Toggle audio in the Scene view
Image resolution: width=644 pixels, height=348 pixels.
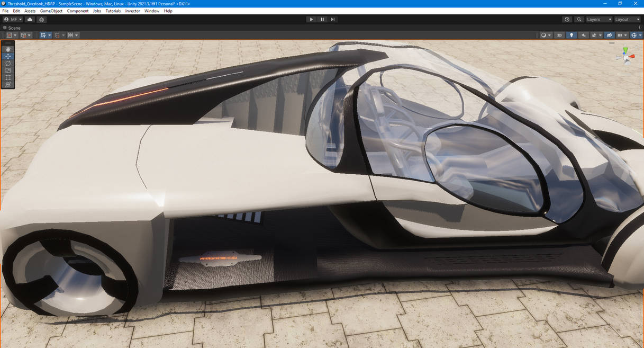pos(584,35)
